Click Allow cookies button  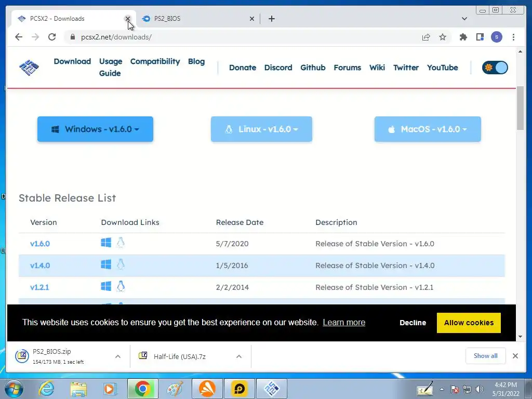click(x=469, y=323)
